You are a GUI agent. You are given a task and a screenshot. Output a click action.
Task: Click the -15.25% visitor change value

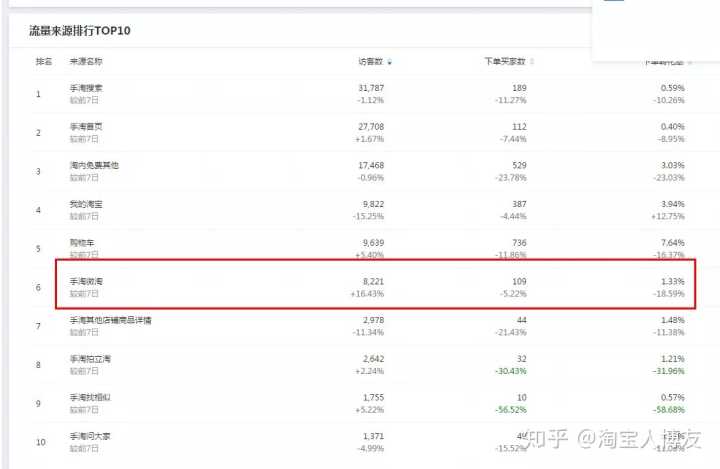368,216
